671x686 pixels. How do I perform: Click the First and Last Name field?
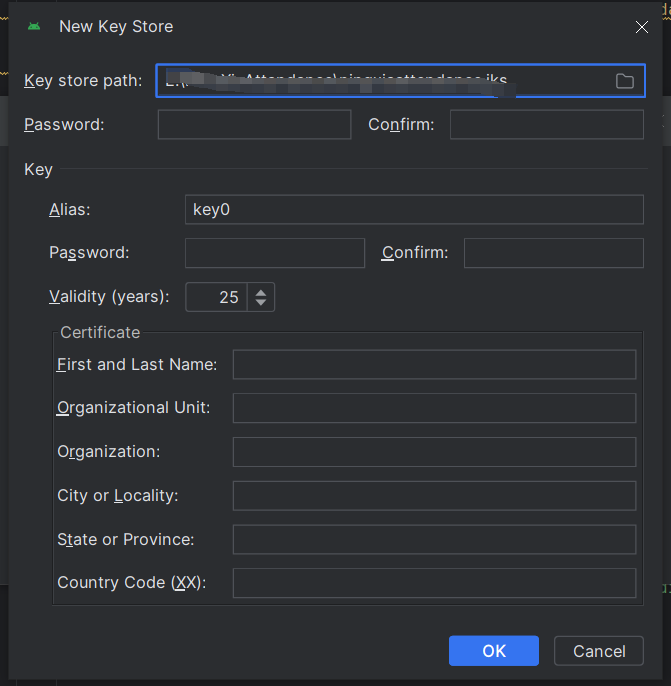point(434,364)
